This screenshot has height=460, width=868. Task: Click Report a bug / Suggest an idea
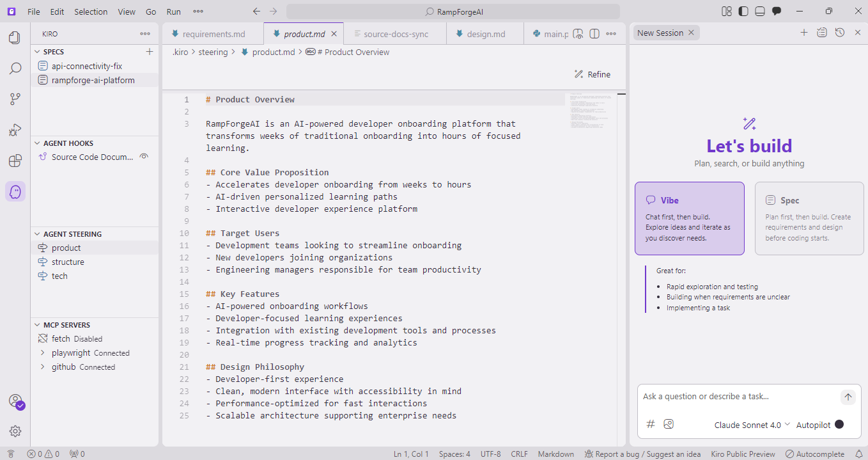643,454
